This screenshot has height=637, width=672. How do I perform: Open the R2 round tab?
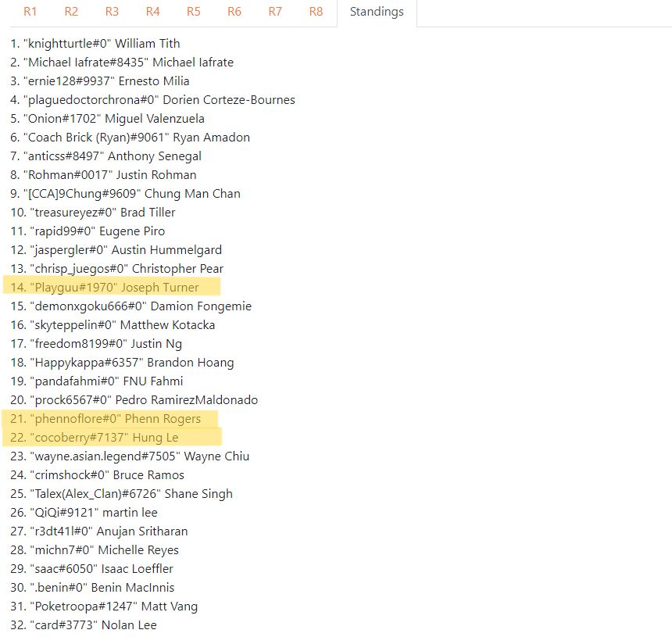71,12
